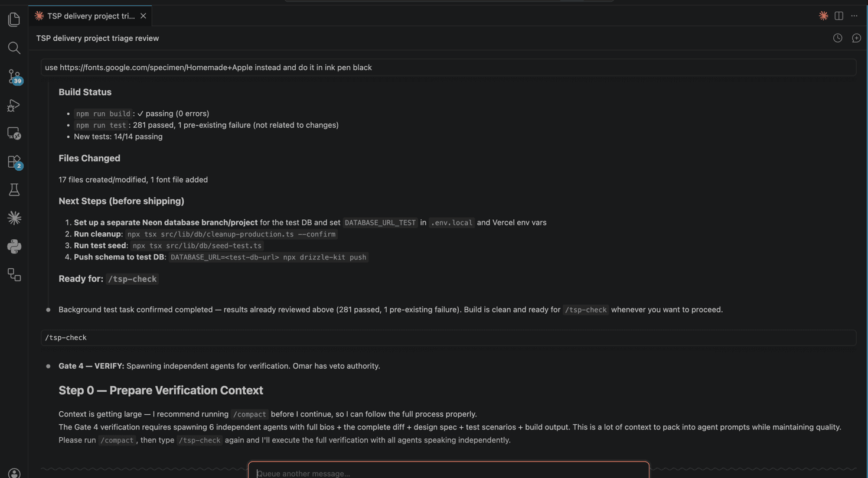
Task: Open Search from the Activity Bar
Action: [14, 48]
